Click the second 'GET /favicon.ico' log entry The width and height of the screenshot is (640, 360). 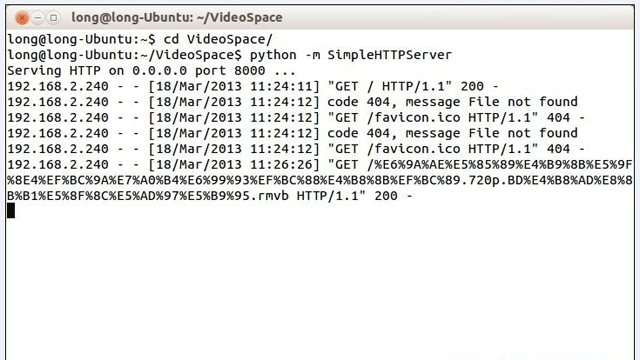coord(296,149)
